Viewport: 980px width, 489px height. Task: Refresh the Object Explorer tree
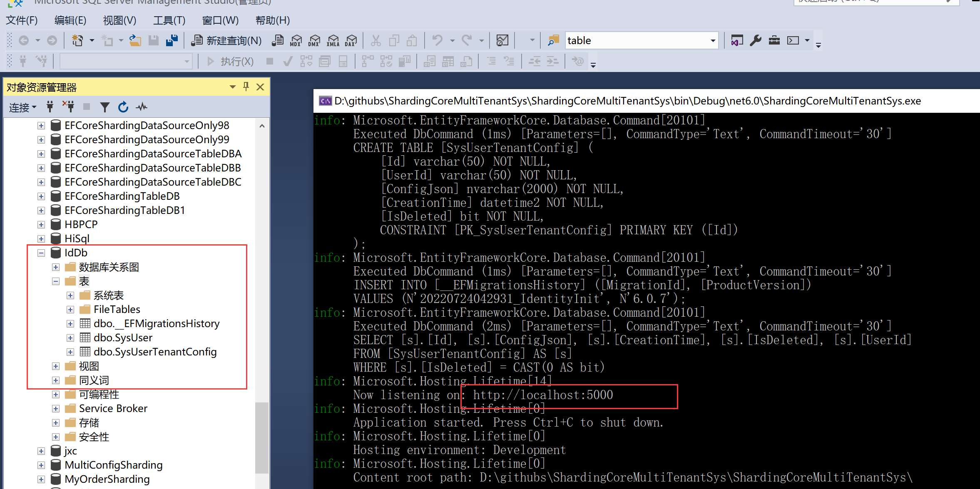[x=123, y=107]
